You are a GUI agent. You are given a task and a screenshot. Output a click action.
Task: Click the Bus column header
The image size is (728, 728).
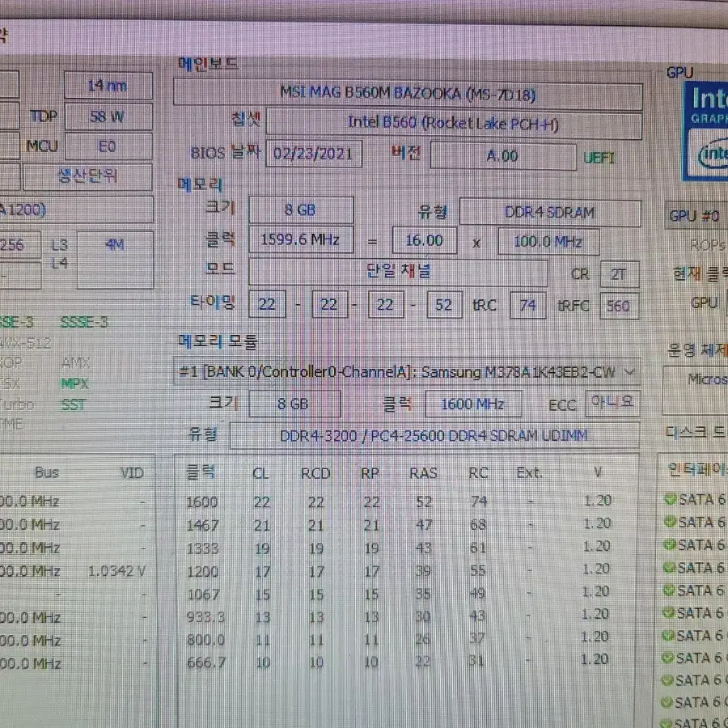[x=46, y=472]
